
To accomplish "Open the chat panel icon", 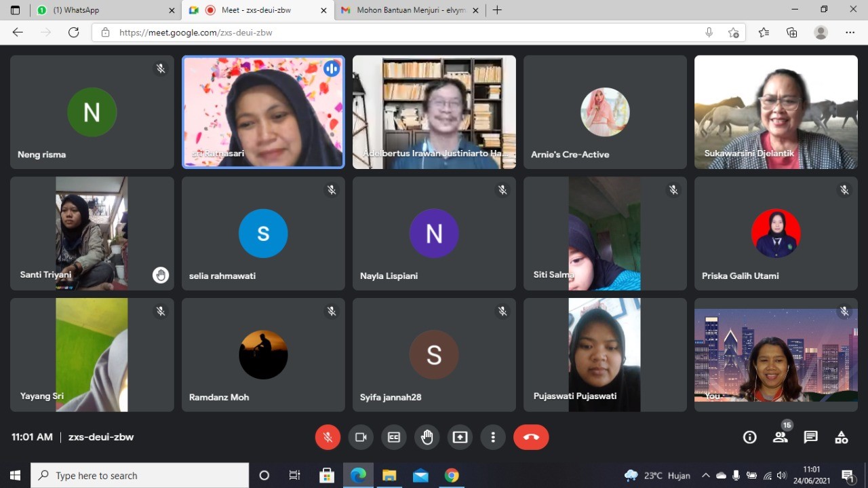I will pos(810,437).
